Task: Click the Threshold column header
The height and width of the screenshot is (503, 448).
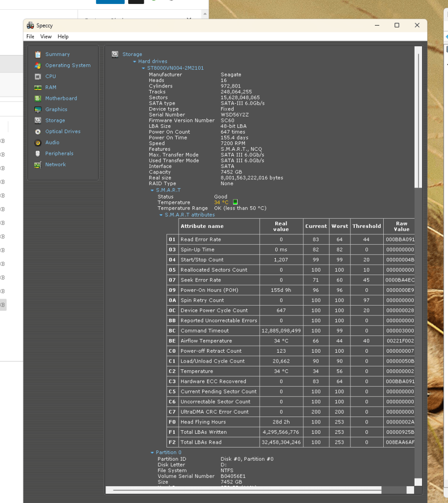Action: point(367,226)
